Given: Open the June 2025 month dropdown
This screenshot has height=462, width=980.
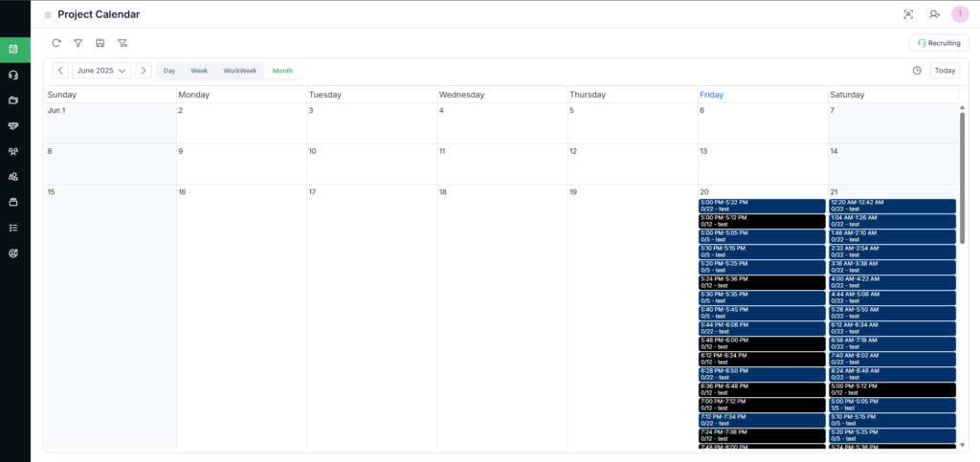Looking at the screenshot, I should coord(102,71).
